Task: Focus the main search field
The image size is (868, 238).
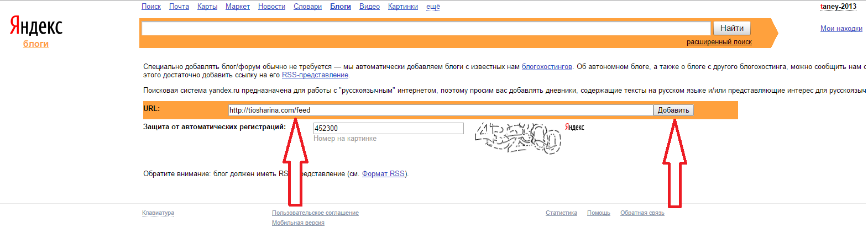Action: pyautogui.click(x=426, y=28)
